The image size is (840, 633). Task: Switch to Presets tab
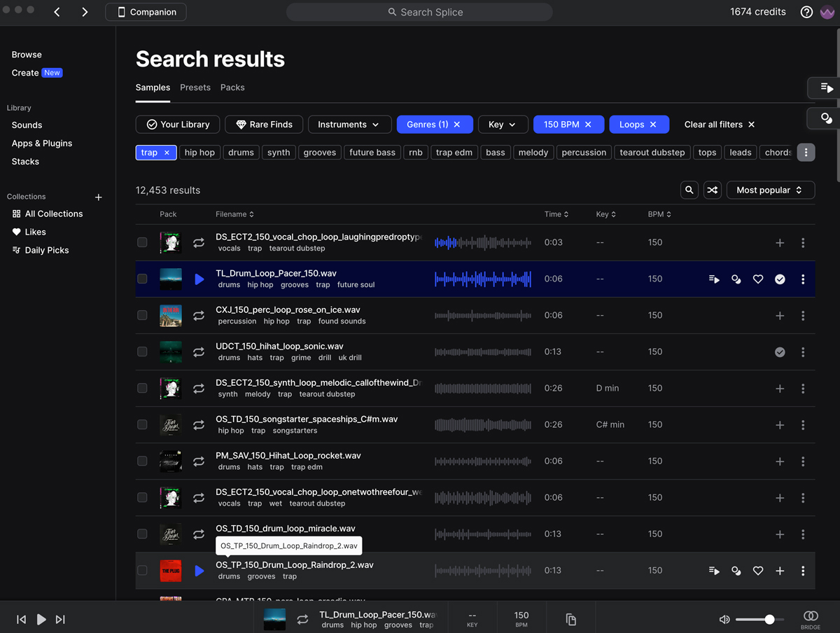[x=195, y=88]
